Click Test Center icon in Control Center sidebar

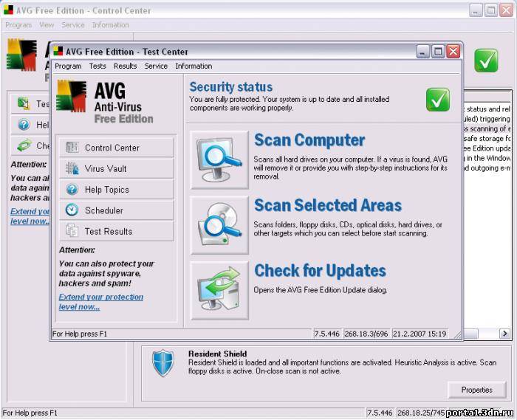point(24,103)
